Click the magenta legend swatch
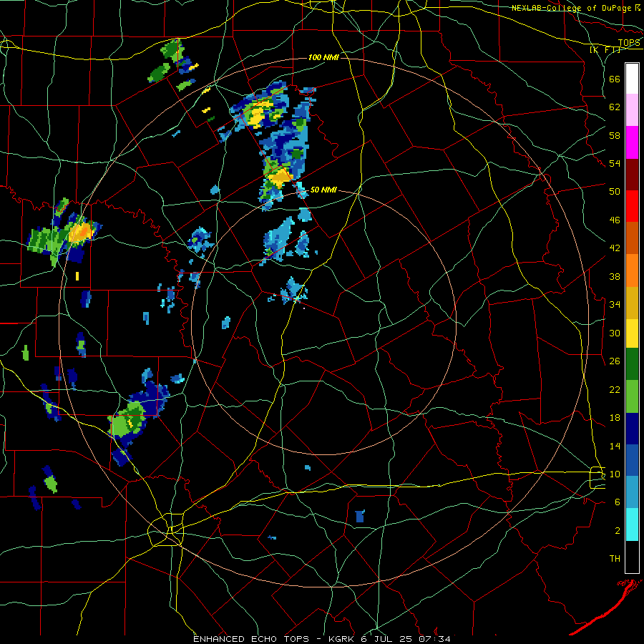Screen dimensions: 644x644 [x=632, y=142]
